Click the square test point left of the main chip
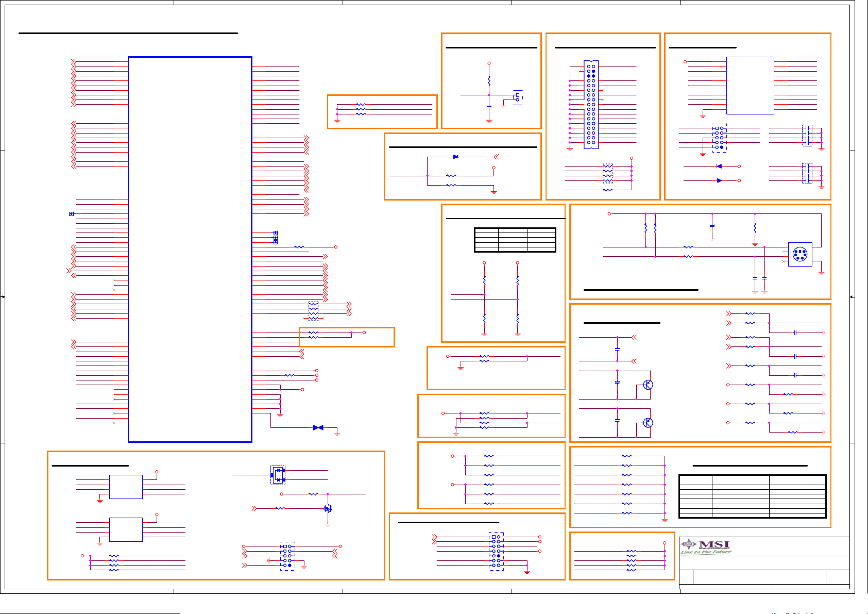The width and height of the screenshot is (868, 614). click(71, 213)
